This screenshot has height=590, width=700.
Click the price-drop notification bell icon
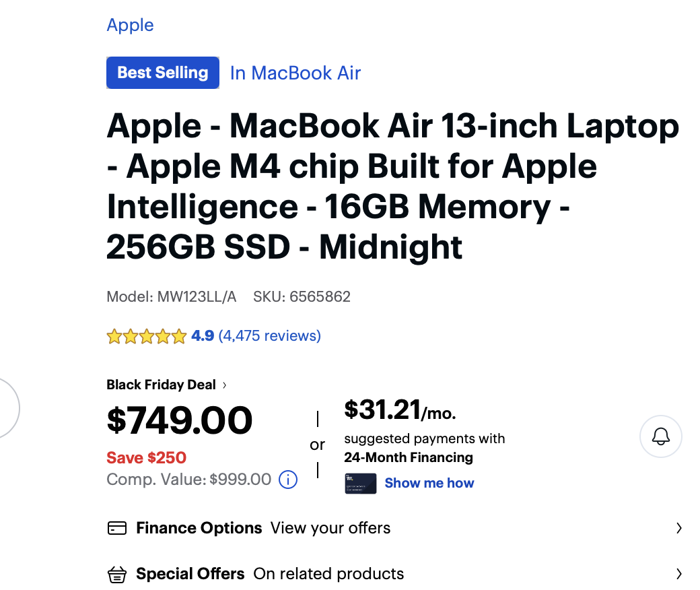click(660, 436)
